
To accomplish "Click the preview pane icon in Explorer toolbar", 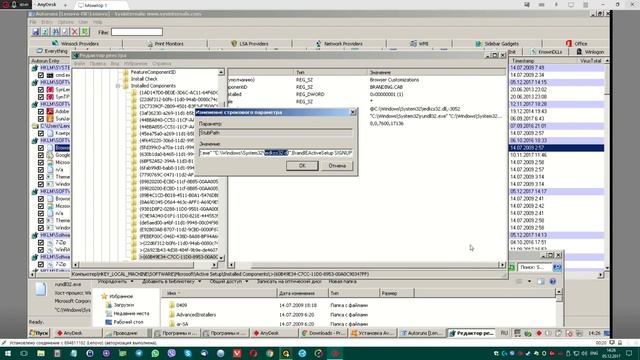I will 541,282.
